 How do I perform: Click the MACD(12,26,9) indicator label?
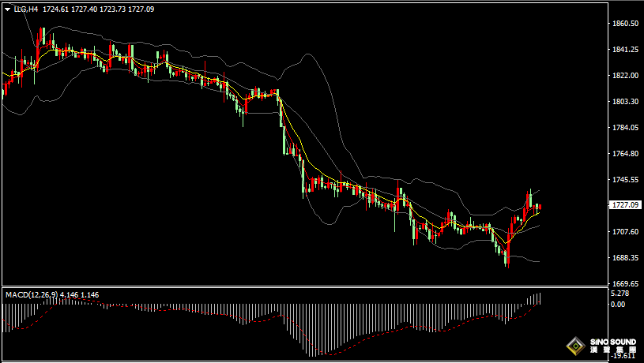pyautogui.click(x=32, y=294)
